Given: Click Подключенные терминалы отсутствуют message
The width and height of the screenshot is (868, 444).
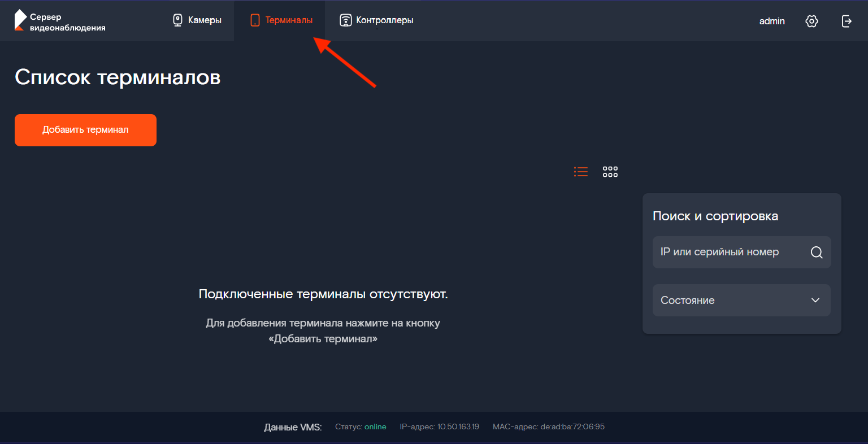Looking at the screenshot, I should pos(323,294).
